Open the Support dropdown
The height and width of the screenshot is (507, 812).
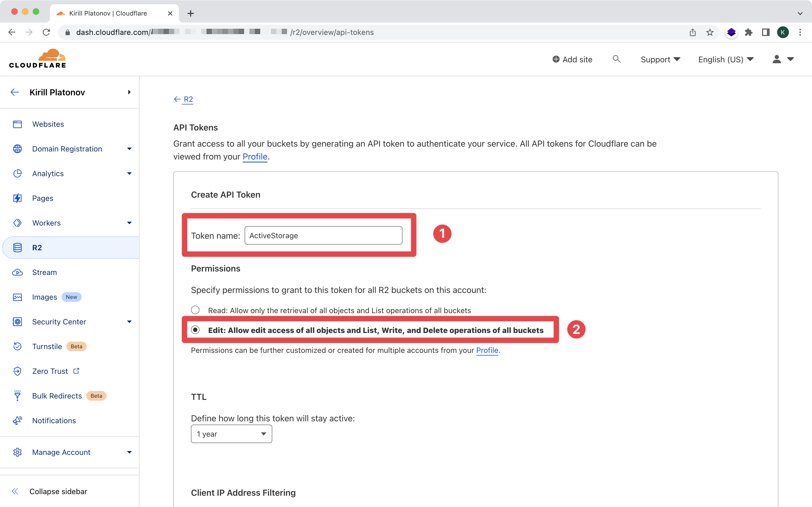661,59
